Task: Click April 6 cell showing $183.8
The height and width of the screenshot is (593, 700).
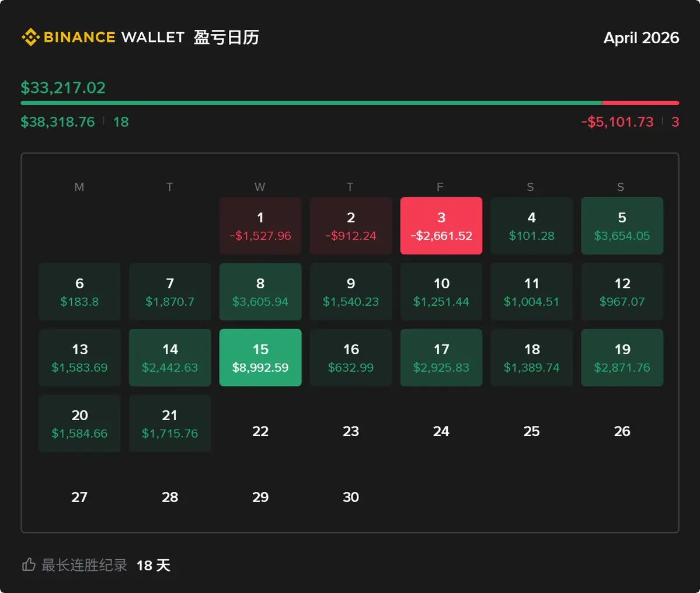Action: (79, 291)
